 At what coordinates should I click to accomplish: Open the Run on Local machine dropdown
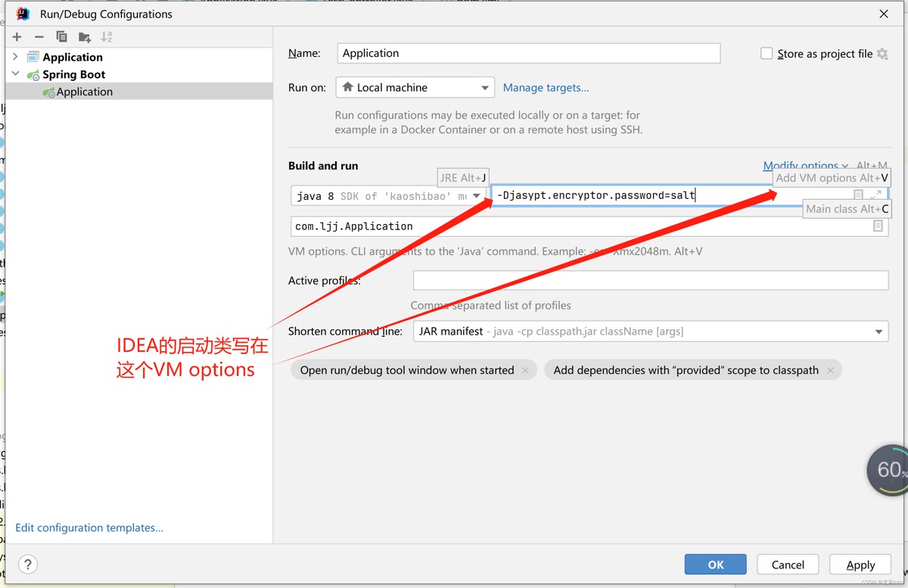(x=415, y=88)
